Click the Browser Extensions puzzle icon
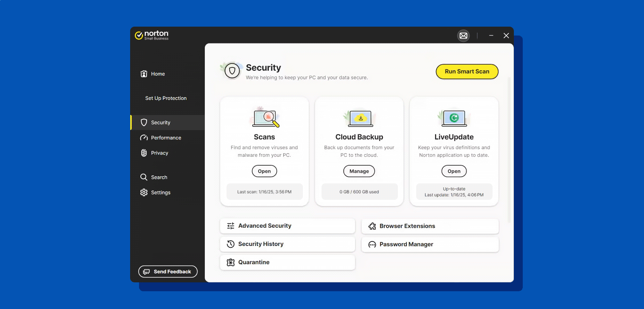 372,226
